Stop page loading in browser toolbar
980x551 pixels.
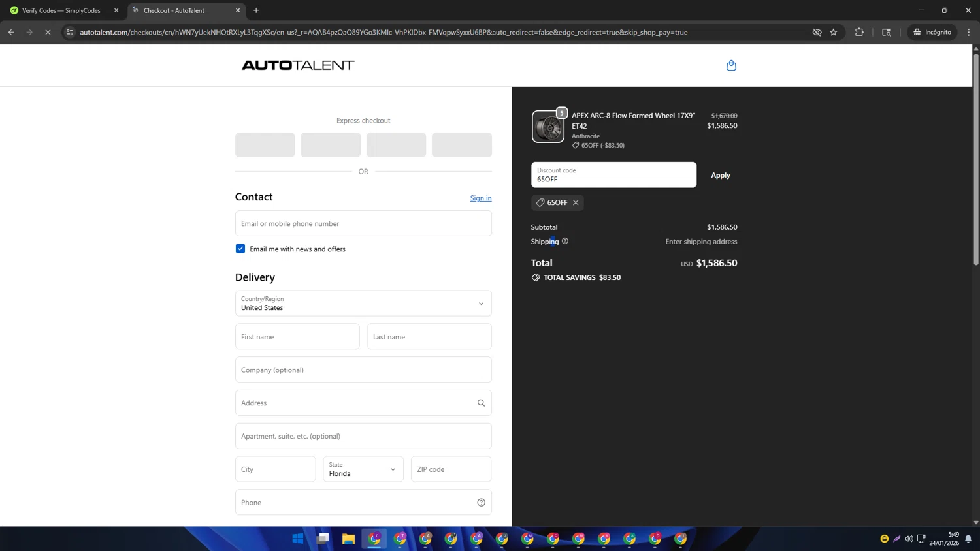point(48,32)
